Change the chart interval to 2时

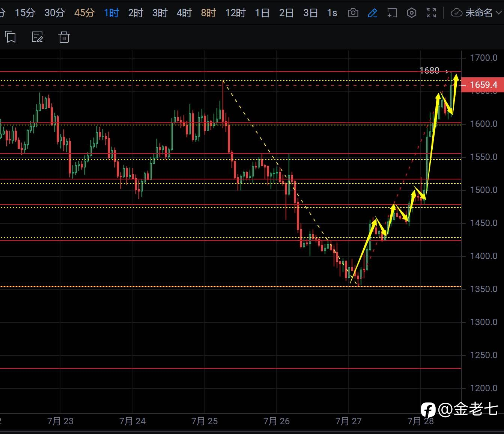(x=136, y=13)
